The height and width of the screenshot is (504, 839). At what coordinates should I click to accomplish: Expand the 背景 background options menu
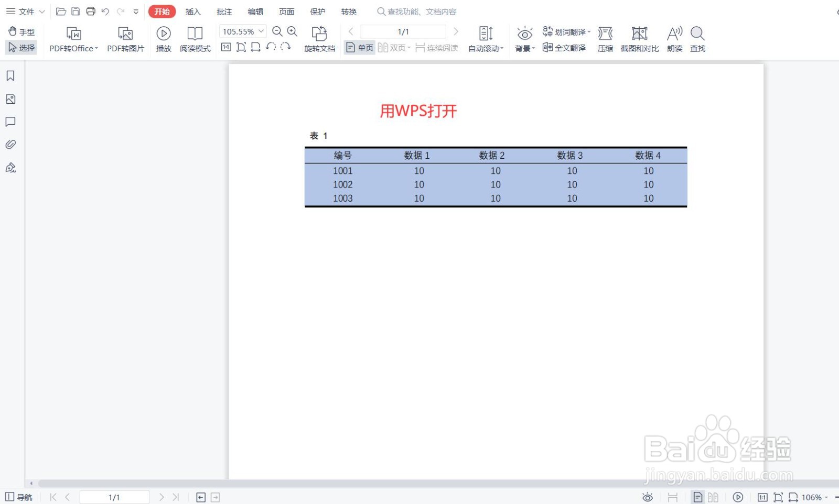coord(524,48)
